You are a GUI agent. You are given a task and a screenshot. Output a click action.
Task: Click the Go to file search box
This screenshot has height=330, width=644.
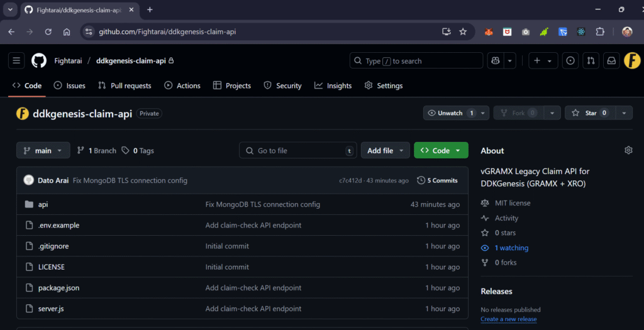297,151
